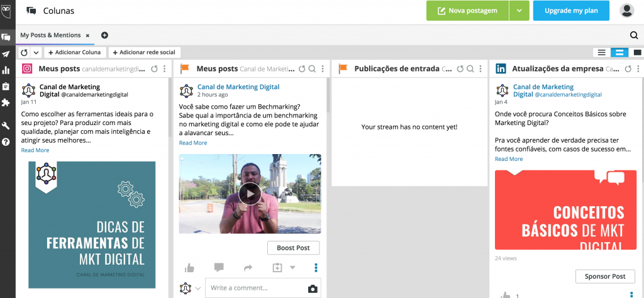Switch to comfortable dark view toggle

(637, 53)
